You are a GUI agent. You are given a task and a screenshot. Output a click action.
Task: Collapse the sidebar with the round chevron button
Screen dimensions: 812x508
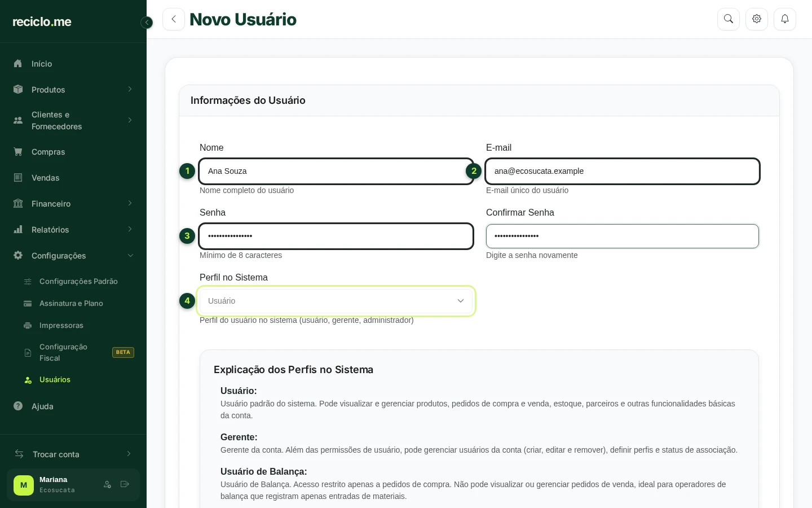pyautogui.click(x=147, y=23)
